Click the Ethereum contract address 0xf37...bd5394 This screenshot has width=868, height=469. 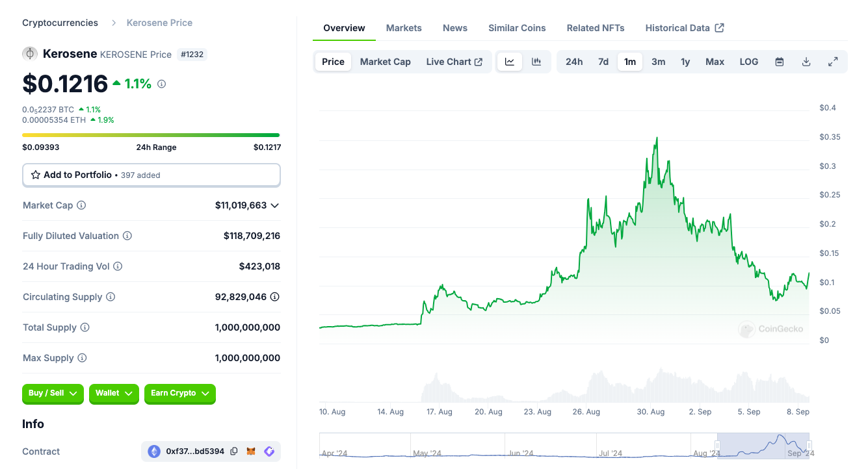click(x=194, y=451)
